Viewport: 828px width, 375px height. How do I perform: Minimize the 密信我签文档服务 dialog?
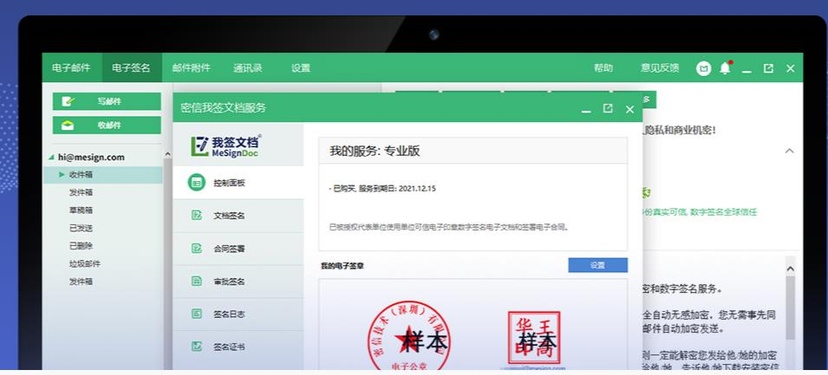pos(586,110)
